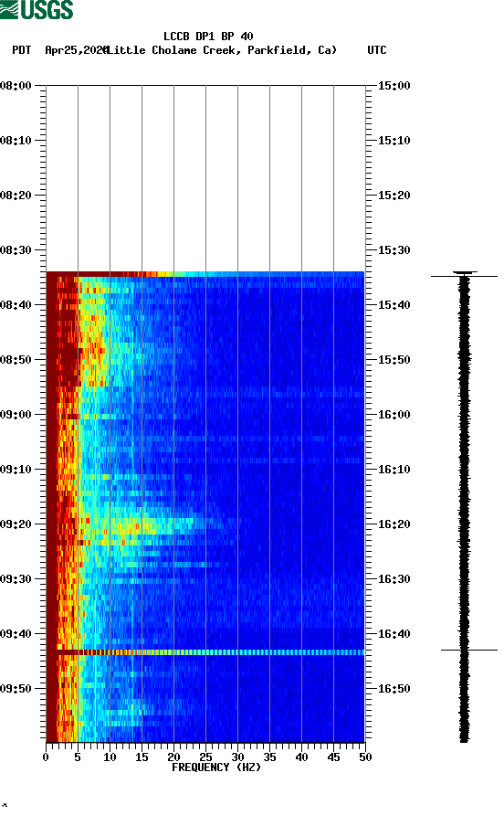Click the 08:40 PDT axis label
The image size is (504, 815).
(16, 304)
